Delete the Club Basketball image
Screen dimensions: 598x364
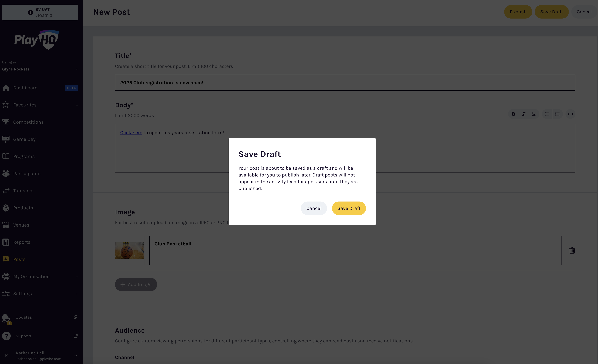click(x=572, y=250)
